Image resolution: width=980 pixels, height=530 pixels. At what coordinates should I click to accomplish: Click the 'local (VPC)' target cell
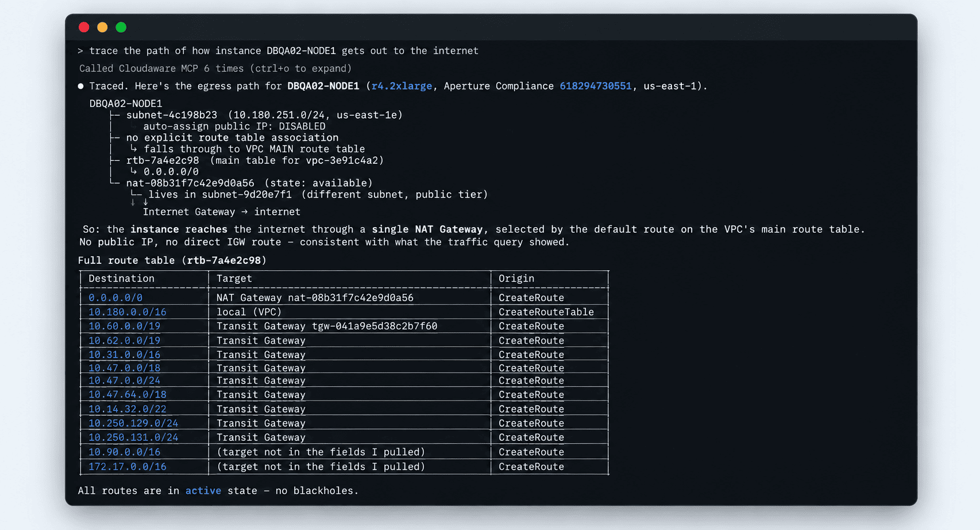249,312
